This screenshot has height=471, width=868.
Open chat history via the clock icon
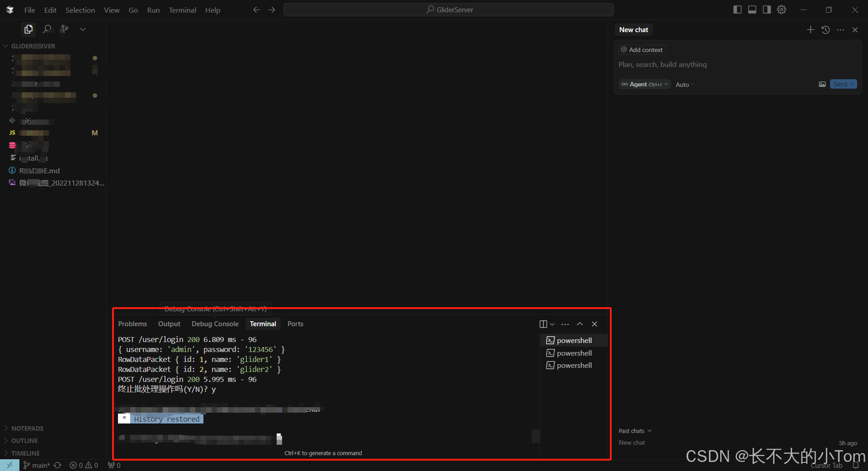pos(826,29)
